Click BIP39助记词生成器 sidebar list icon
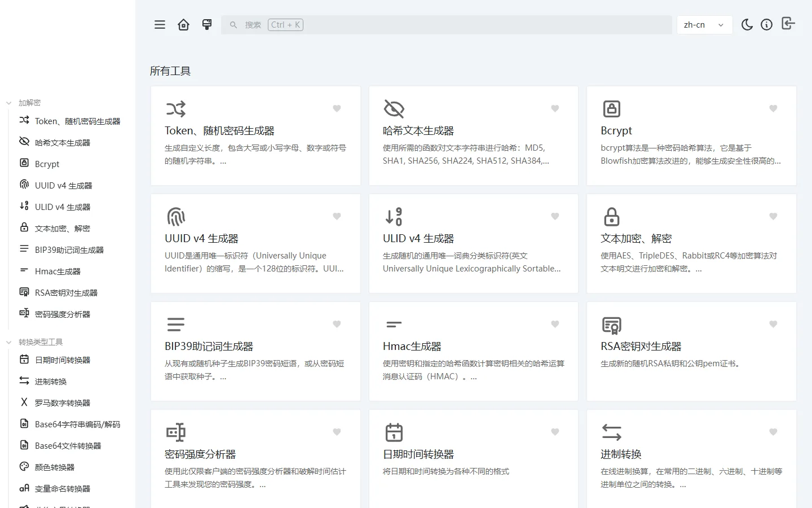812x508 pixels. point(24,249)
